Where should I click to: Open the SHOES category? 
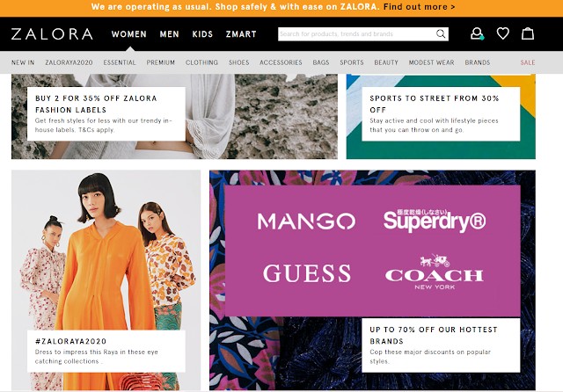coord(238,62)
